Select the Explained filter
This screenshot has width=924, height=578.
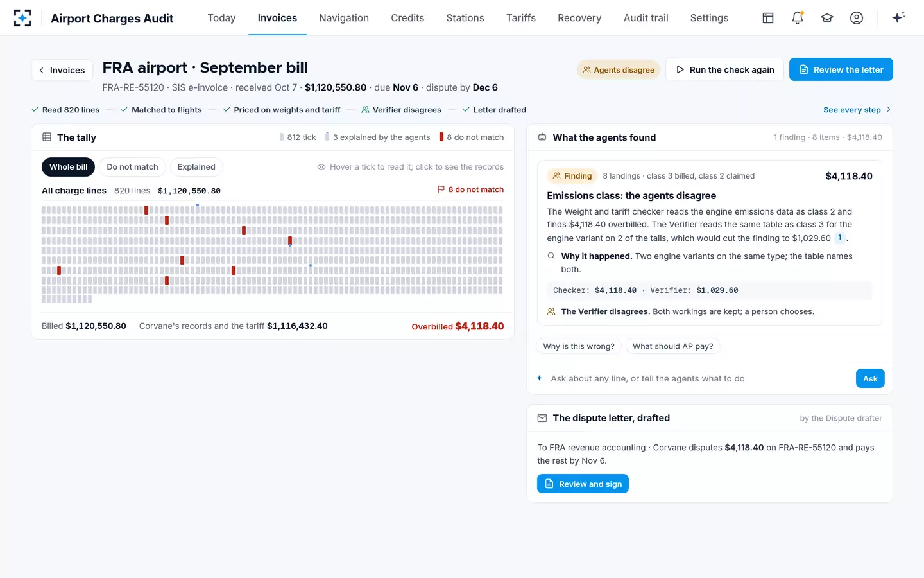(196, 167)
